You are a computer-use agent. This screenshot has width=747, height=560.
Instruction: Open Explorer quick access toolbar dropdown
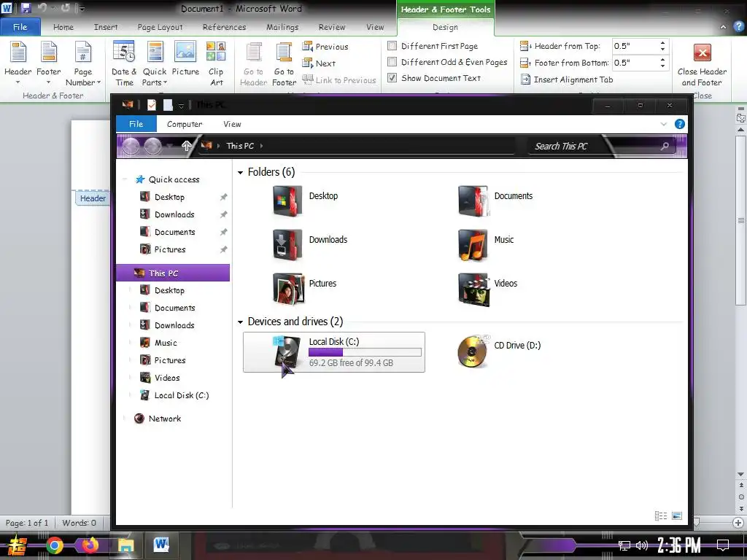[x=181, y=106]
